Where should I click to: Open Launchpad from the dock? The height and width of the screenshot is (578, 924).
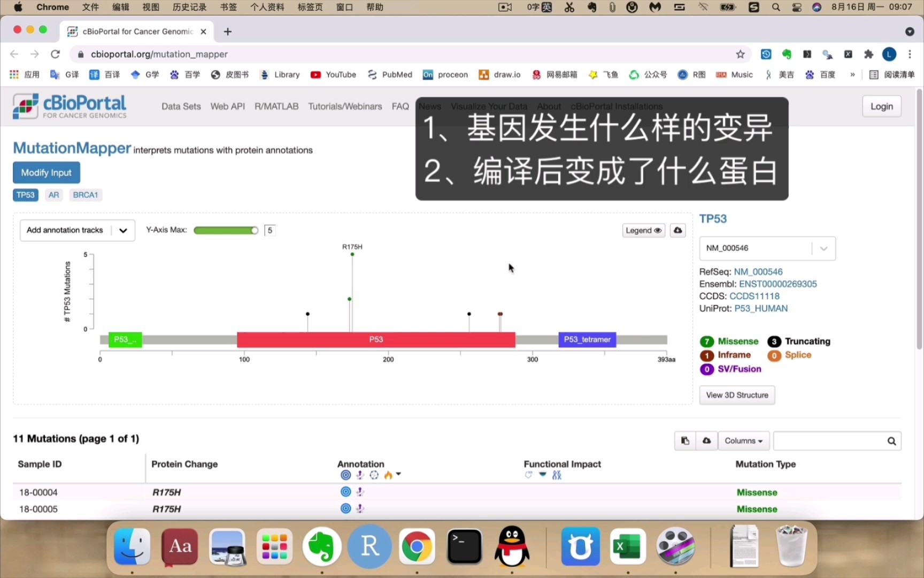coord(274,546)
